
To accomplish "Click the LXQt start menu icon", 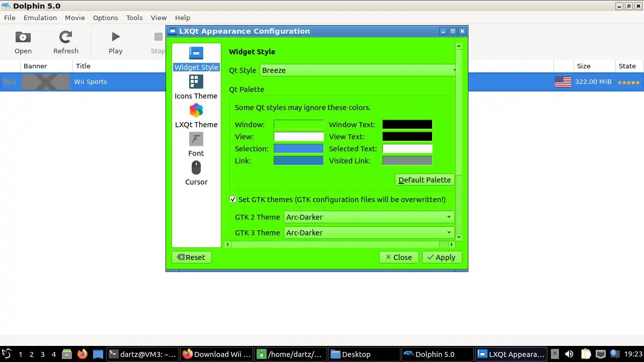I will click(7, 354).
